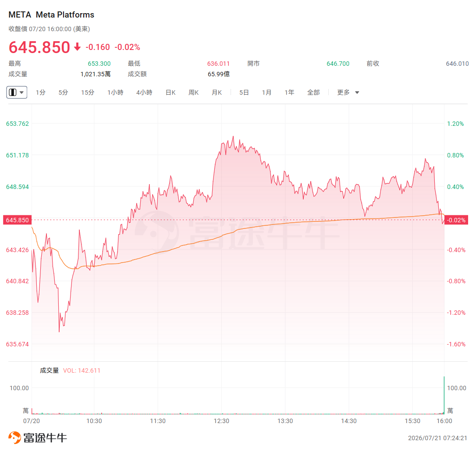Click the -0.02% change in the header

coord(127,47)
